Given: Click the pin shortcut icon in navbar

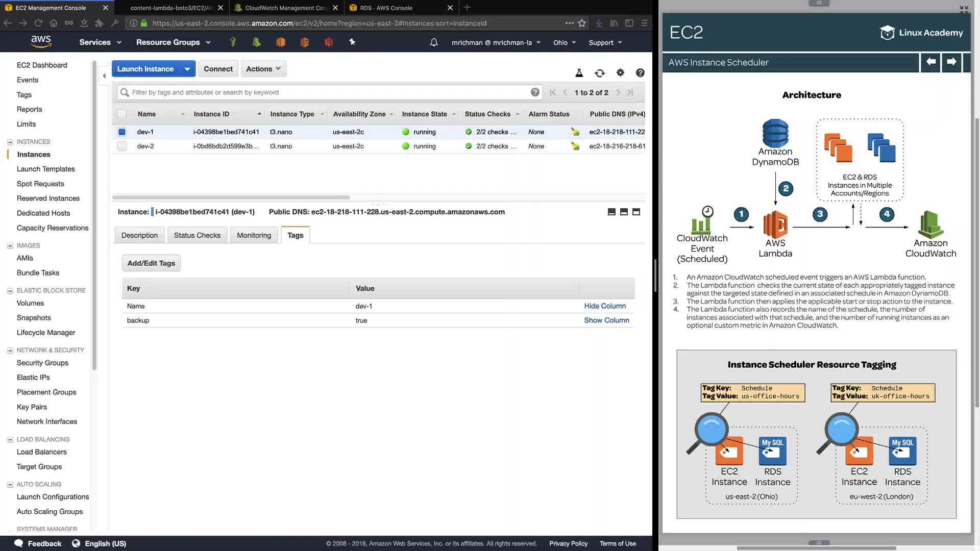Looking at the screenshot, I should click(352, 42).
